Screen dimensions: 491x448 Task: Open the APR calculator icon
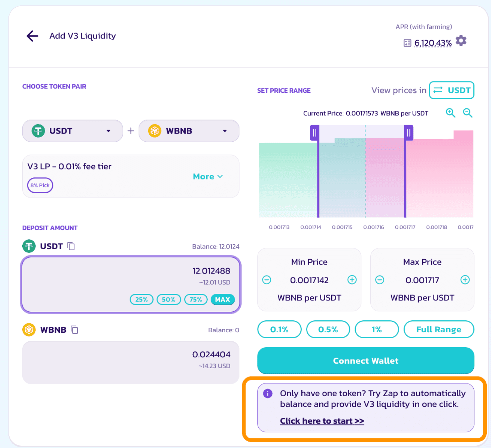[x=407, y=43]
